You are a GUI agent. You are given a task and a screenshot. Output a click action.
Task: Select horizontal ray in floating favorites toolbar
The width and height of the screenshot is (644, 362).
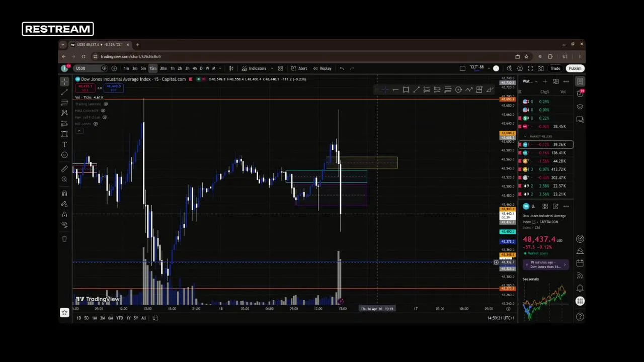point(395,89)
